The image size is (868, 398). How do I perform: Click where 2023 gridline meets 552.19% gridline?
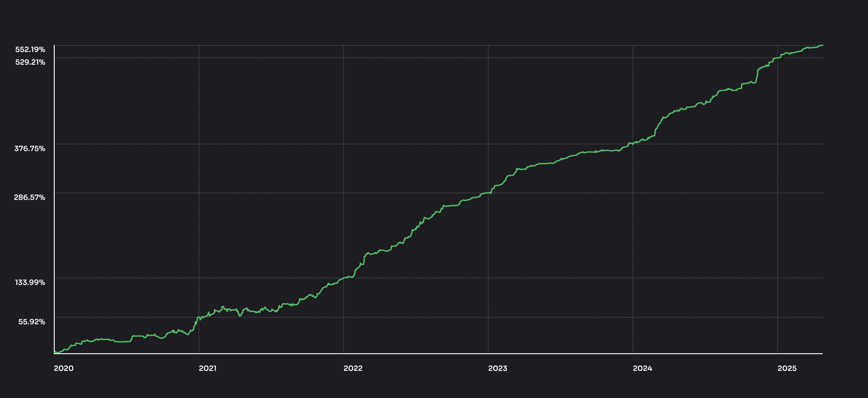488,45
